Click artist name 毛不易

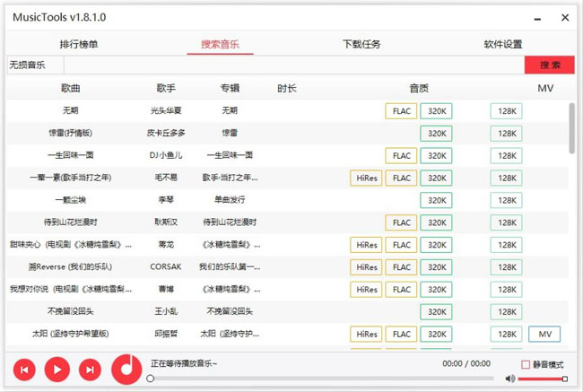coord(166,178)
